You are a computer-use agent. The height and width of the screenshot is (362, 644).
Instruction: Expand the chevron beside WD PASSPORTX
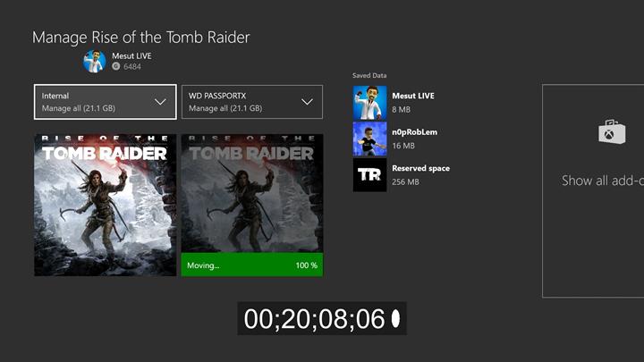pos(307,102)
